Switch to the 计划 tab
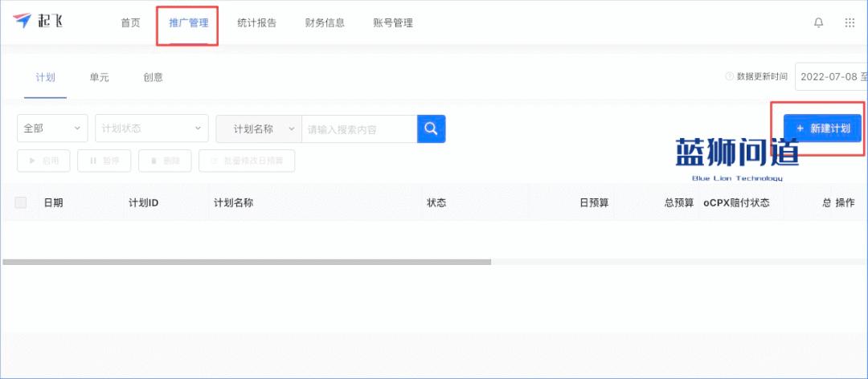This screenshot has width=868, height=379. point(45,77)
